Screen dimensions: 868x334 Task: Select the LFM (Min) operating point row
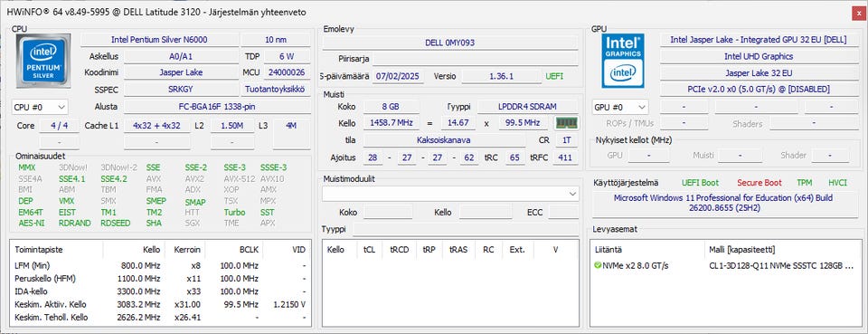point(161,265)
